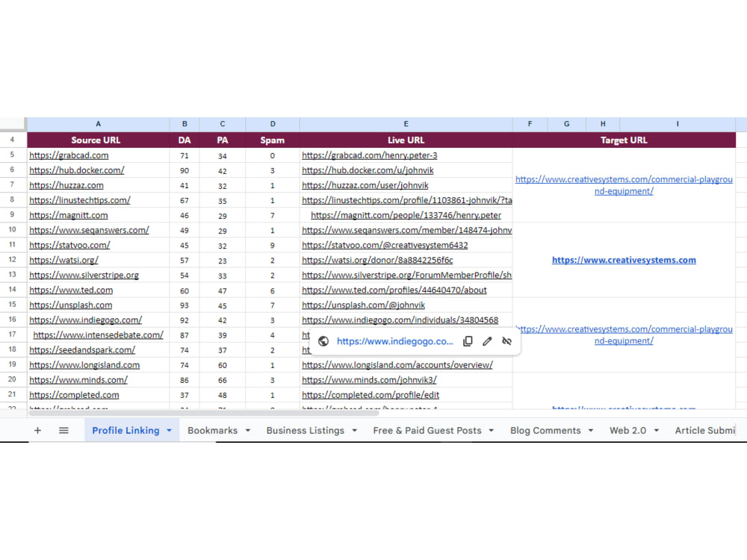Select PA value 60 in longisland row
The width and height of the screenshot is (747, 560).
tap(223, 365)
